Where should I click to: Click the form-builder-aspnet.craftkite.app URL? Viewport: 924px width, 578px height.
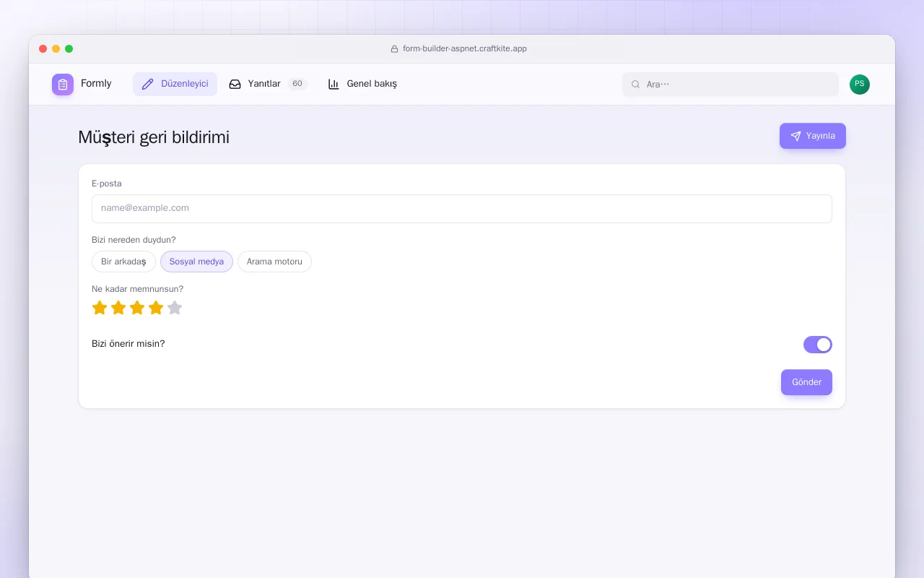click(465, 49)
